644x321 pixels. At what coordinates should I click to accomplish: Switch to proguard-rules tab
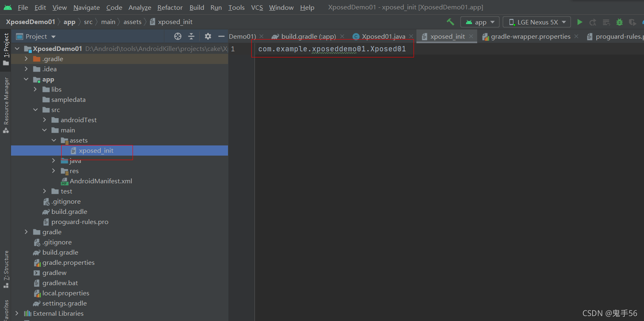(615, 36)
